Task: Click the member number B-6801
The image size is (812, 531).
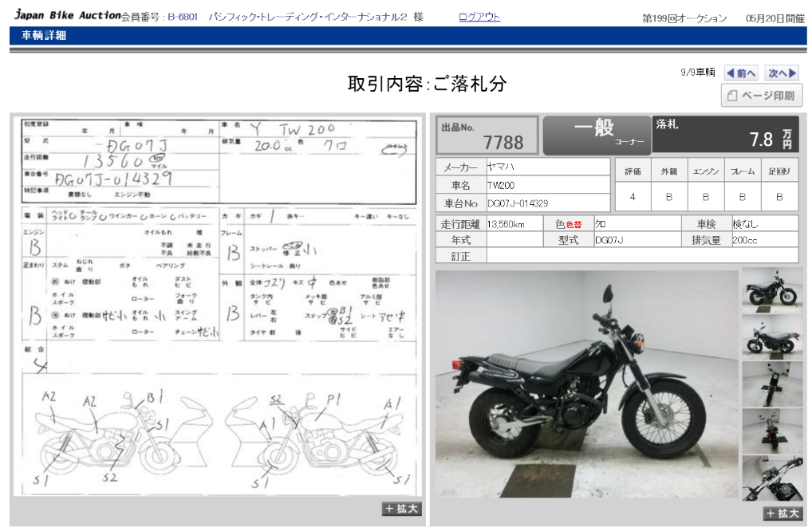Action: pos(183,17)
